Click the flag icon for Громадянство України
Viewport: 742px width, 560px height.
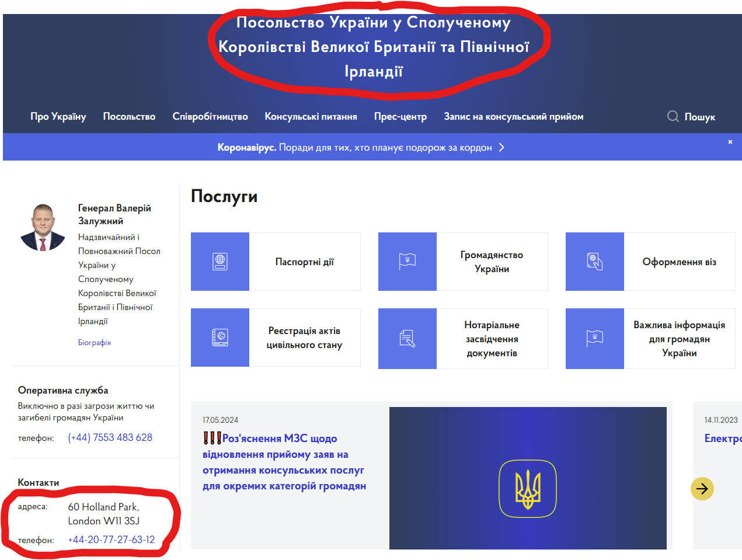[407, 262]
